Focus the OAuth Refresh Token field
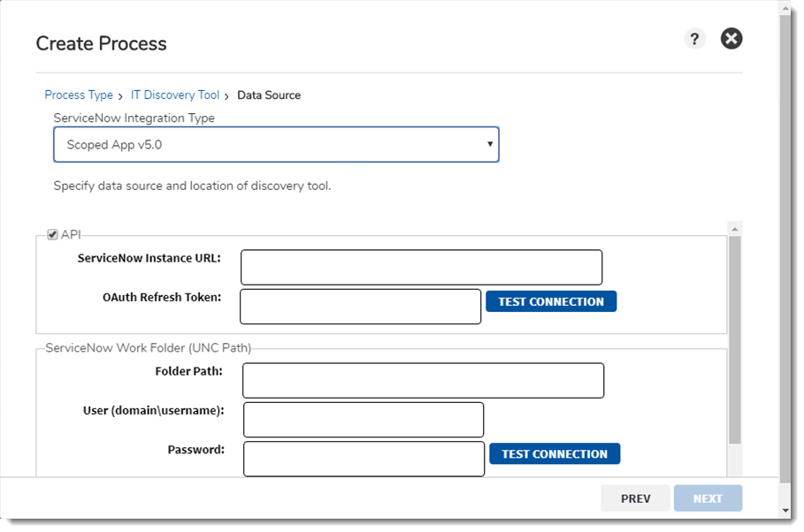The image size is (804, 532). [x=360, y=307]
